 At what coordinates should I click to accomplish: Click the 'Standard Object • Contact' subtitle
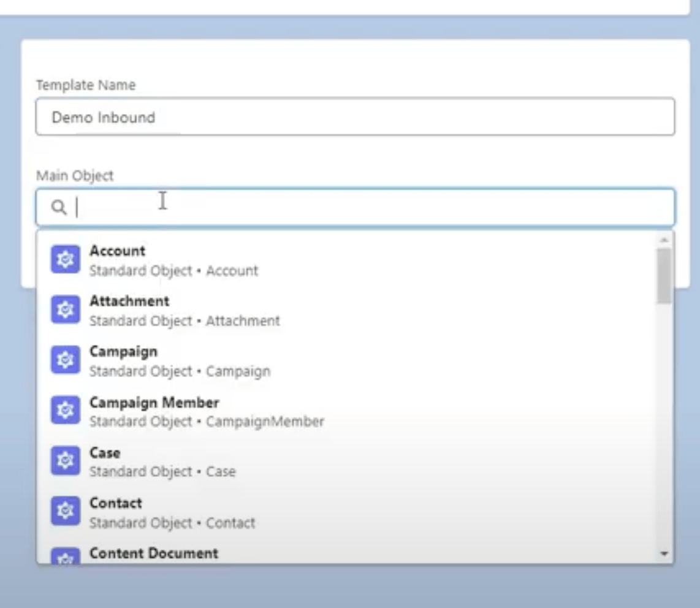[x=172, y=523]
